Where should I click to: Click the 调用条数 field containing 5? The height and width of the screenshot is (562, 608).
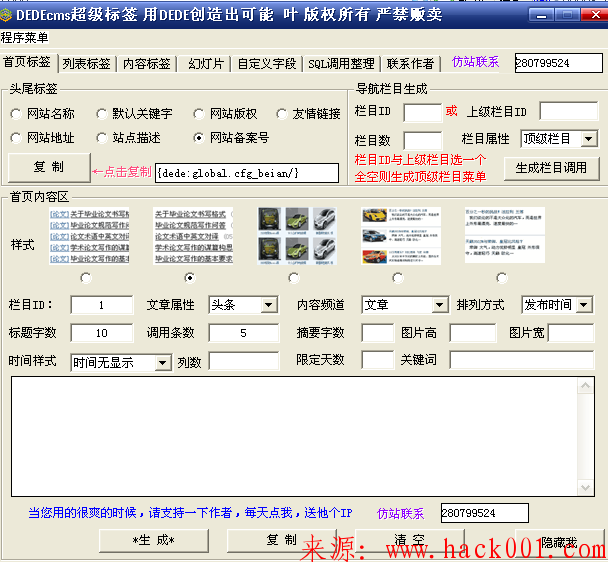[244, 333]
